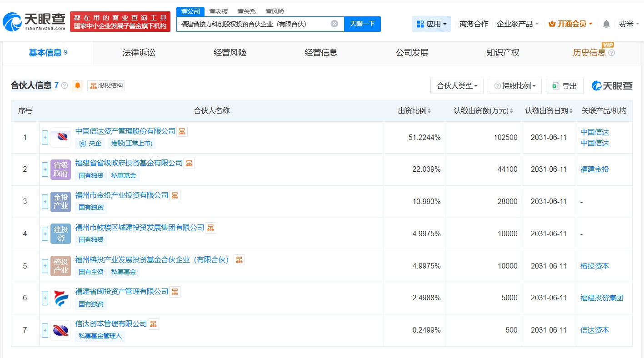This screenshot has width=644, height=358.
Task: Click the 金投产业 logo tile
Action: point(61,202)
